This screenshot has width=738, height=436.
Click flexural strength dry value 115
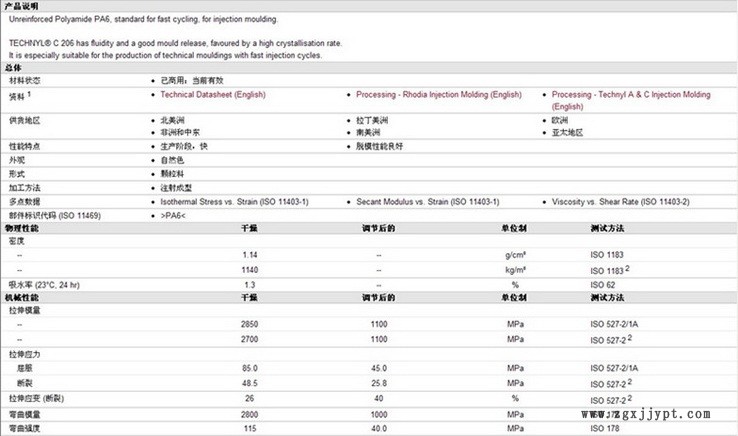(250, 428)
